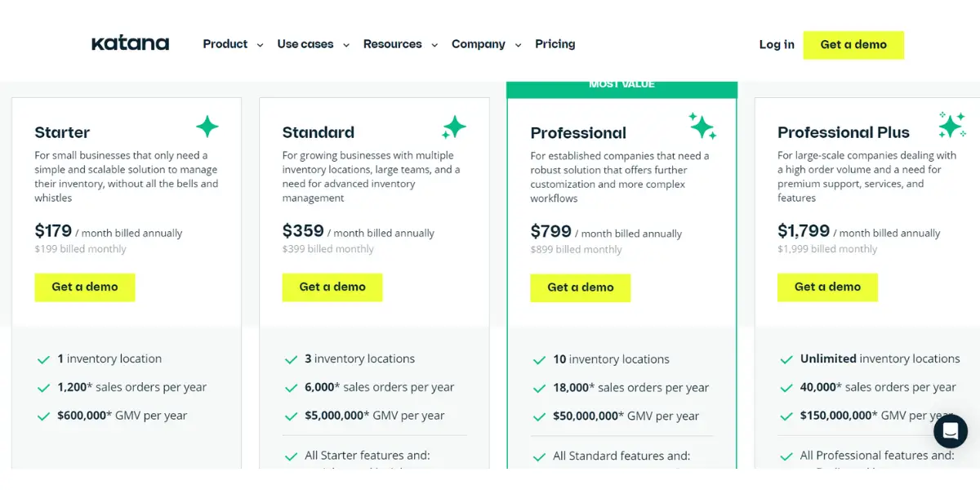Screen dimensions: 980x490
Task: Click checkmark beside 1 inventory location
Action: point(44,359)
